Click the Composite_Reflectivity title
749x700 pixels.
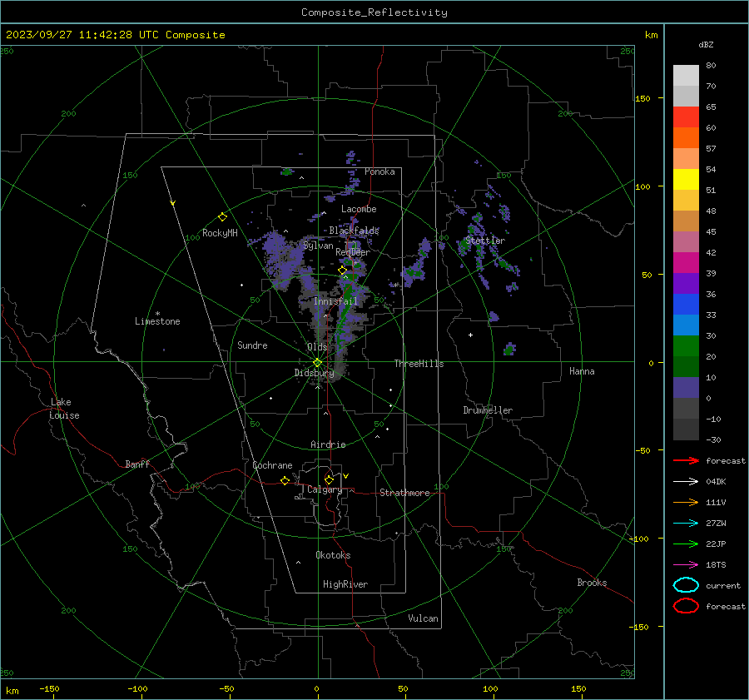point(374,12)
